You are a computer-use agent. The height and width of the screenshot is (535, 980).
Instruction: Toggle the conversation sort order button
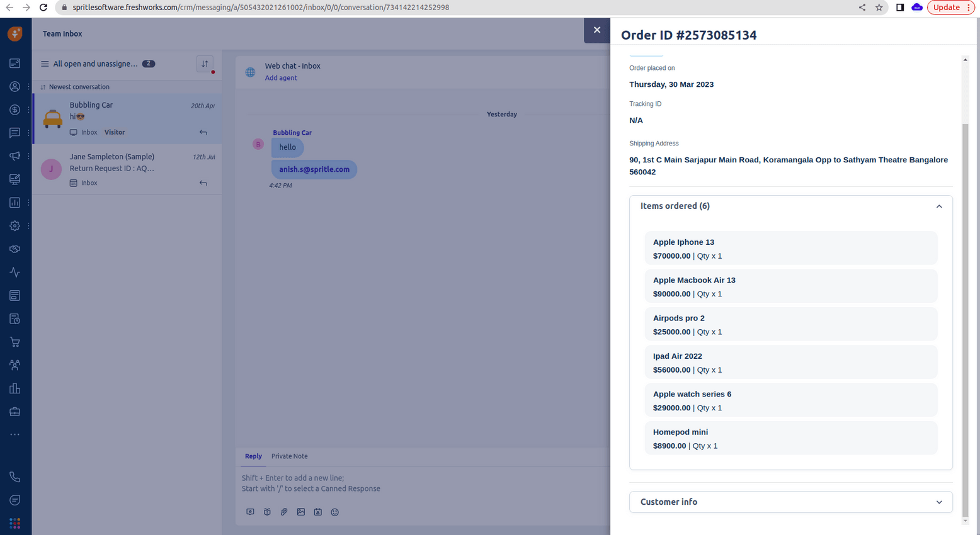(205, 64)
